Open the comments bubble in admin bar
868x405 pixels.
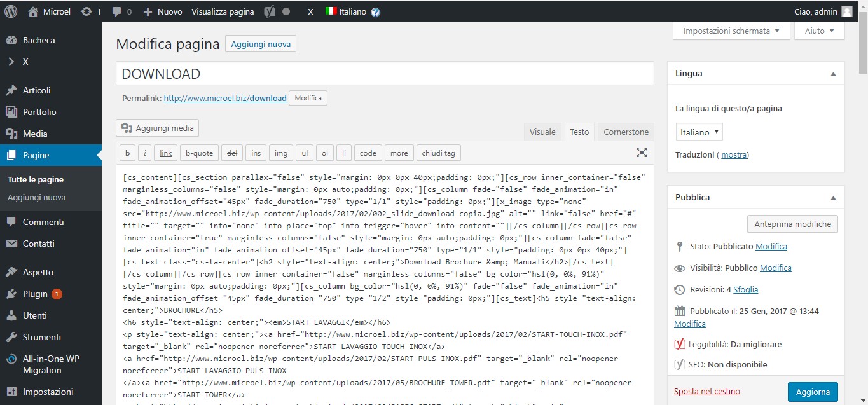point(117,11)
